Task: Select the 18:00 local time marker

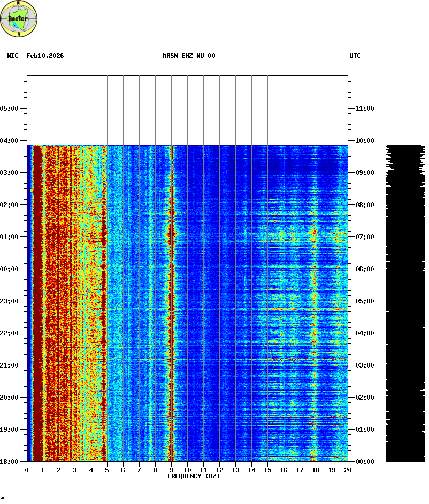Action: coord(10,461)
